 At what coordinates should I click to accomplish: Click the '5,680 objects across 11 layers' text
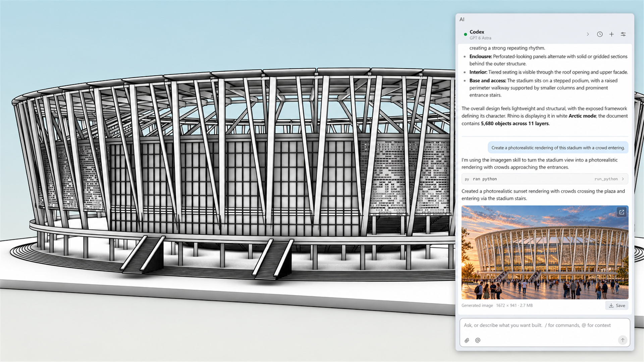pyautogui.click(x=515, y=123)
